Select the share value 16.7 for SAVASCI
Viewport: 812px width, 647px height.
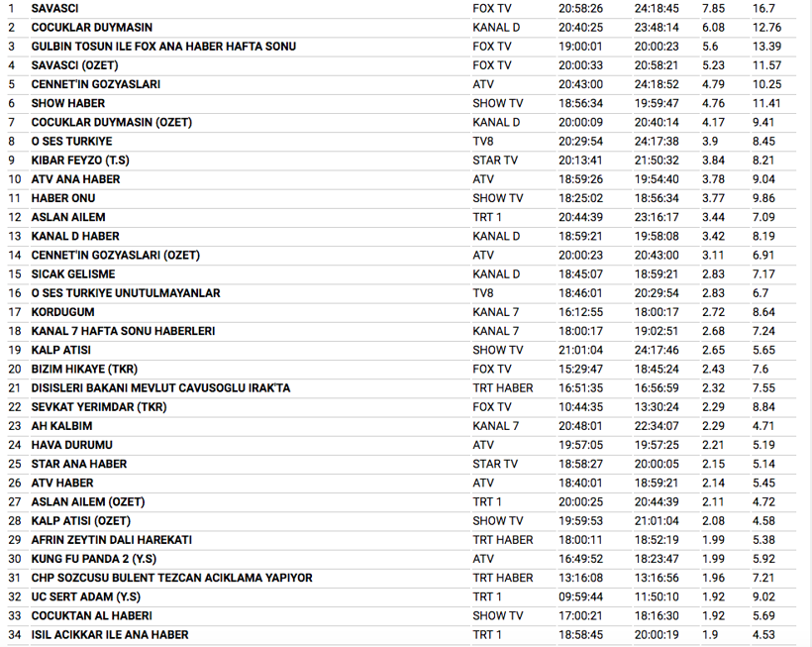(x=763, y=8)
